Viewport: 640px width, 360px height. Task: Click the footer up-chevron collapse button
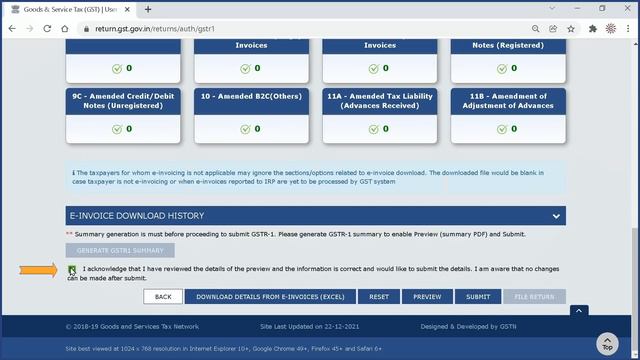click(579, 311)
